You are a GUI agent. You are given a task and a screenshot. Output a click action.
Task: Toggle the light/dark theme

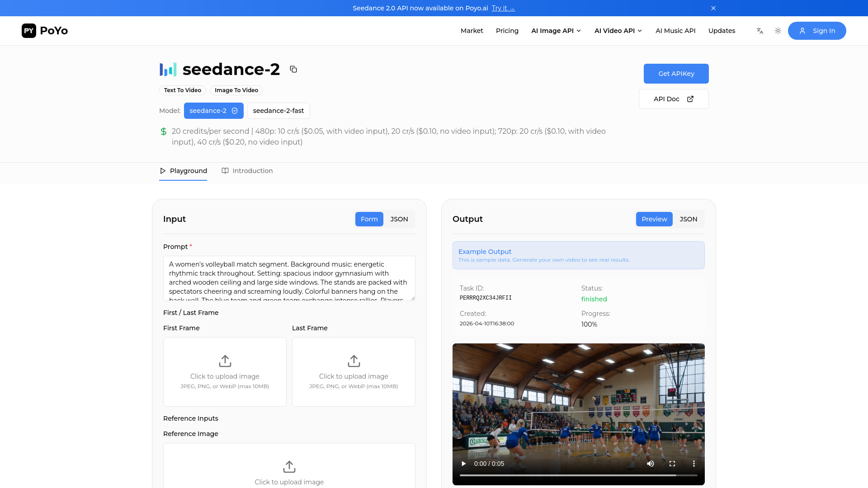pyautogui.click(x=778, y=31)
